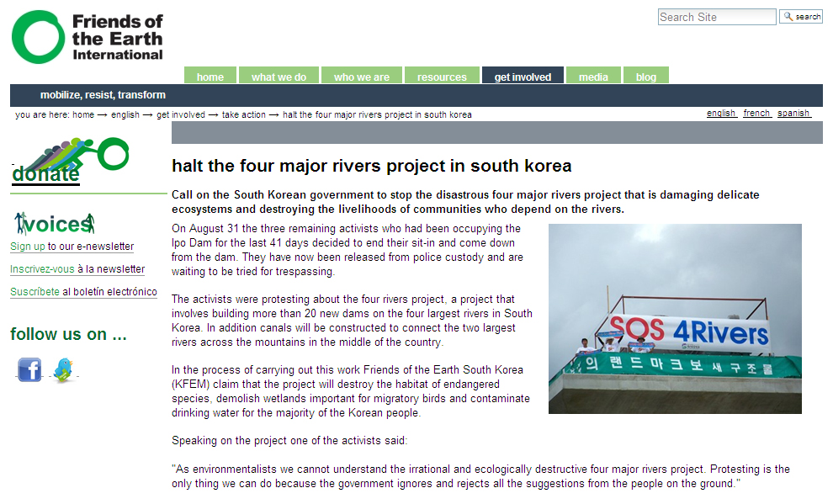Click the quote starting 'As environmentalists we cannot understand'
This screenshot has width=833, height=504.
tap(480, 476)
